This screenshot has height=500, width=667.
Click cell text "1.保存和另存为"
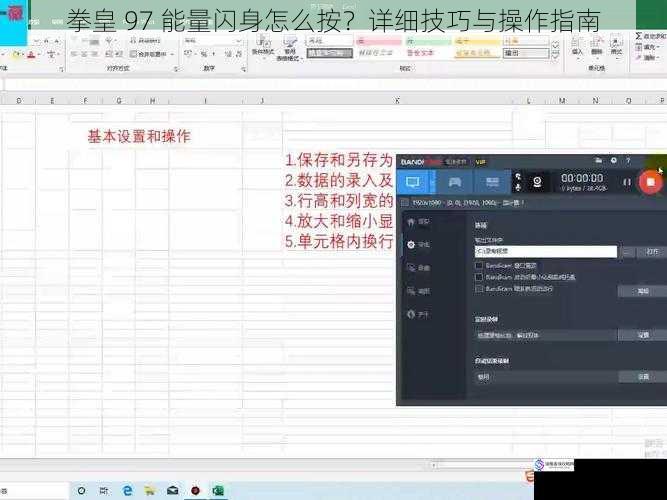pos(339,160)
